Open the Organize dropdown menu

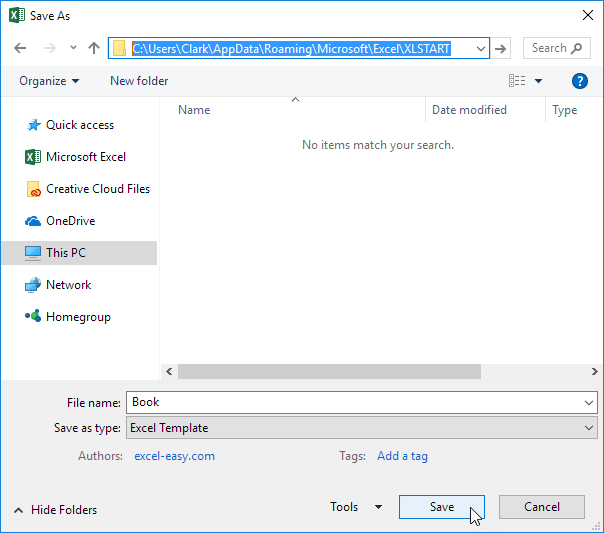click(x=48, y=81)
